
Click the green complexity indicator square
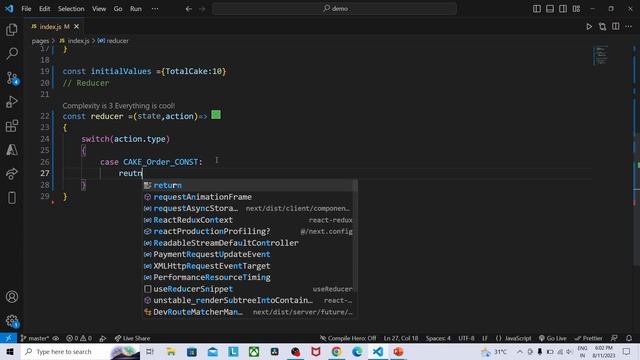click(216, 115)
